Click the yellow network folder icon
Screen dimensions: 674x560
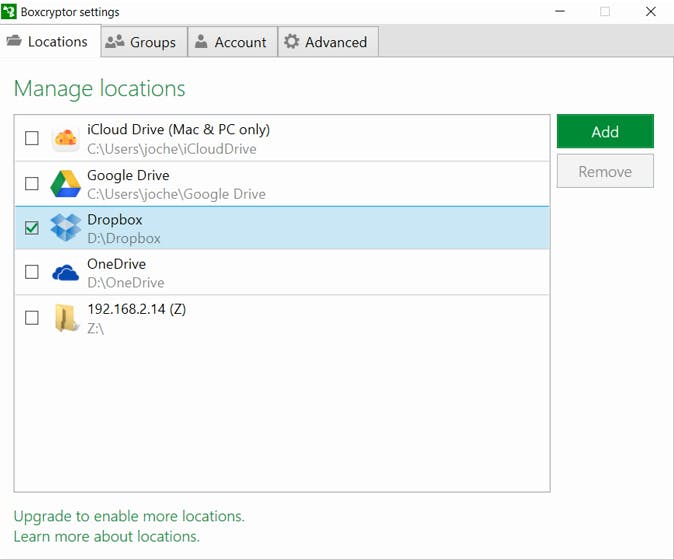click(x=65, y=317)
